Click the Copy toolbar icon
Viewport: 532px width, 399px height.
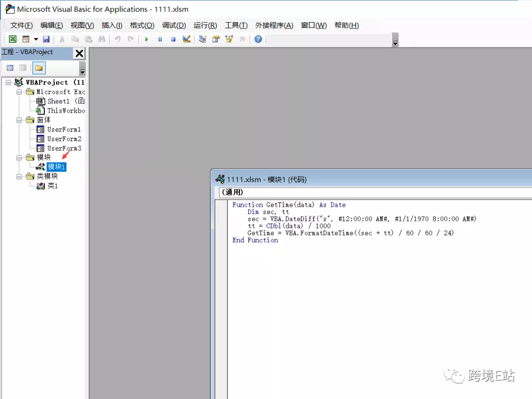click(x=75, y=39)
